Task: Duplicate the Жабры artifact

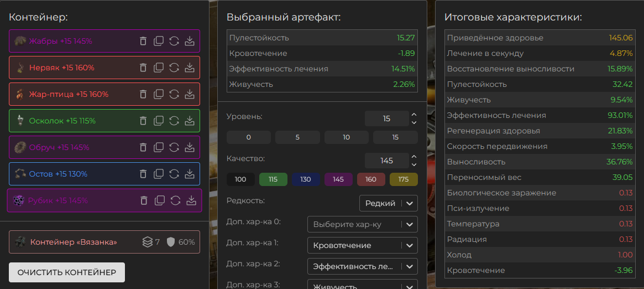Action: point(158,41)
